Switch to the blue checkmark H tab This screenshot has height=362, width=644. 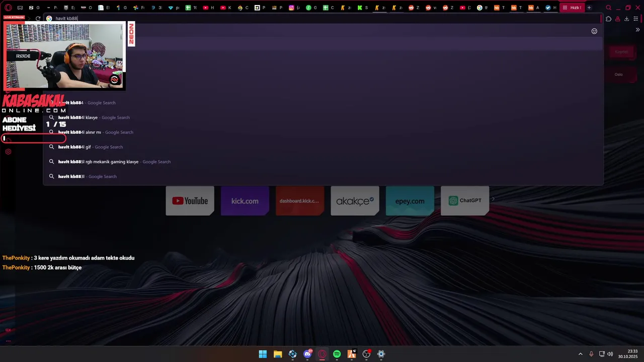tap(551, 8)
